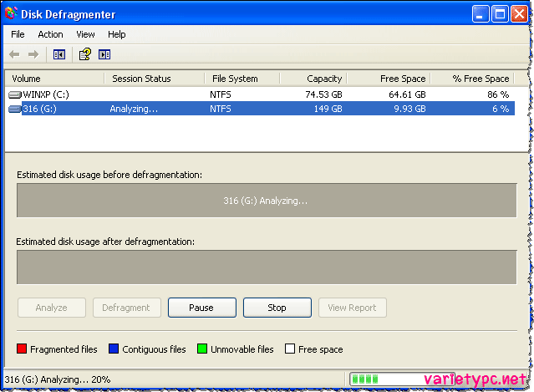This screenshot has width=534, height=392.
Task: Open the Action menu
Action: coord(50,34)
